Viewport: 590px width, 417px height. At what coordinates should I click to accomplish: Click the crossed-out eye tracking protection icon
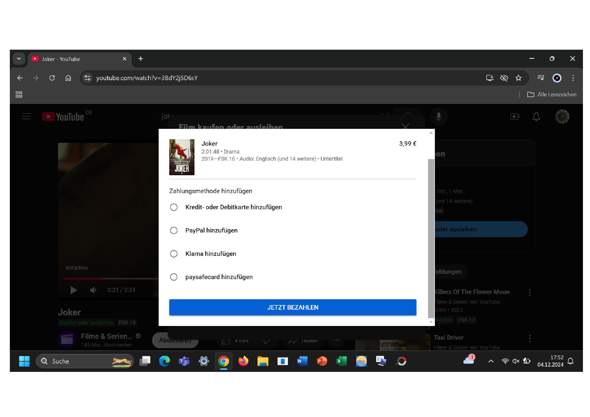coord(504,78)
